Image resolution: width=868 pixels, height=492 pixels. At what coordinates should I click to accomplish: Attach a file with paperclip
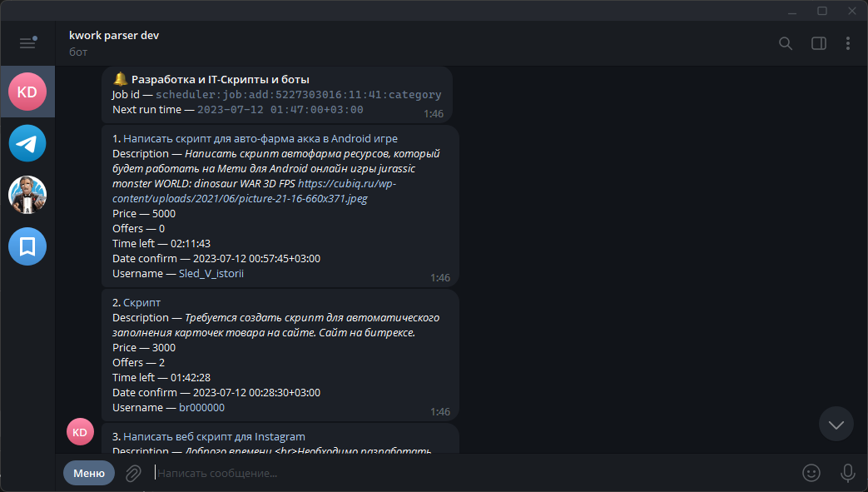[133, 473]
